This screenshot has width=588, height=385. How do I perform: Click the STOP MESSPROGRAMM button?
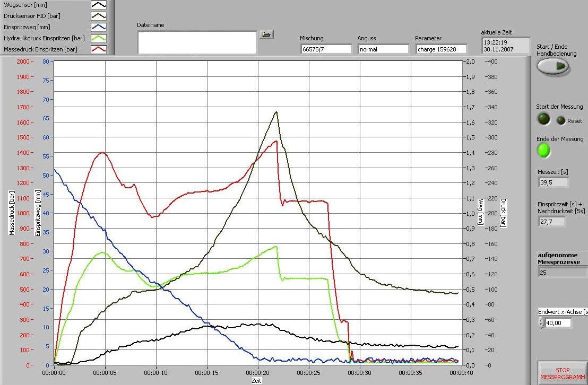point(563,373)
